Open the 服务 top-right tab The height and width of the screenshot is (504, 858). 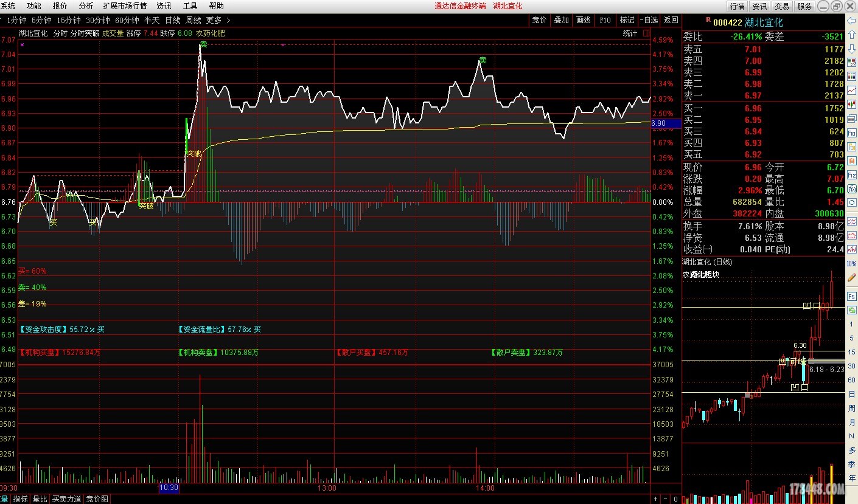tap(805, 6)
